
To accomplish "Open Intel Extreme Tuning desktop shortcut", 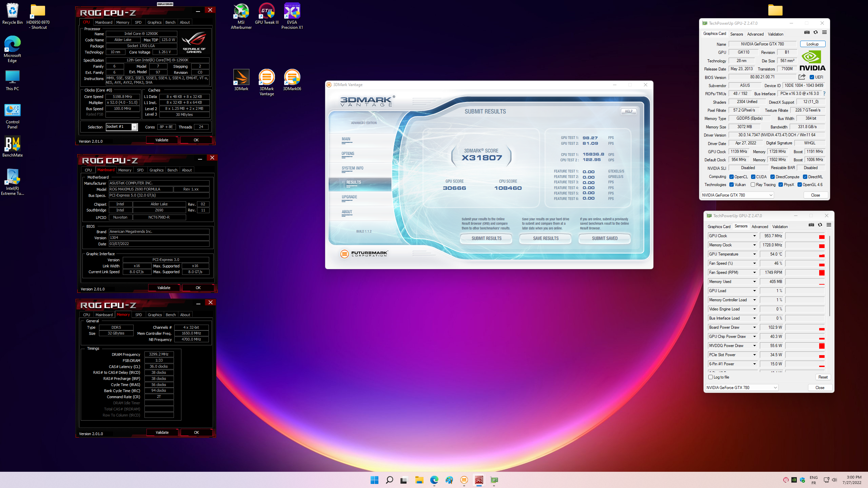I will (13, 182).
